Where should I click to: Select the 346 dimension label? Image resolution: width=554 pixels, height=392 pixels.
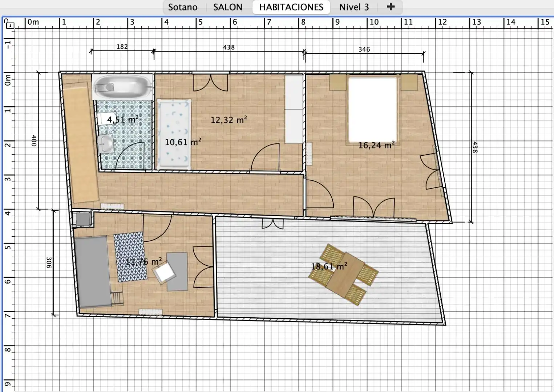[x=364, y=49]
